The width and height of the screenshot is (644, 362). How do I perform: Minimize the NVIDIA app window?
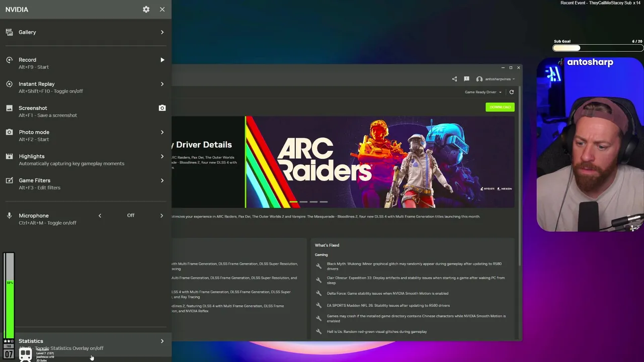(x=503, y=67)
